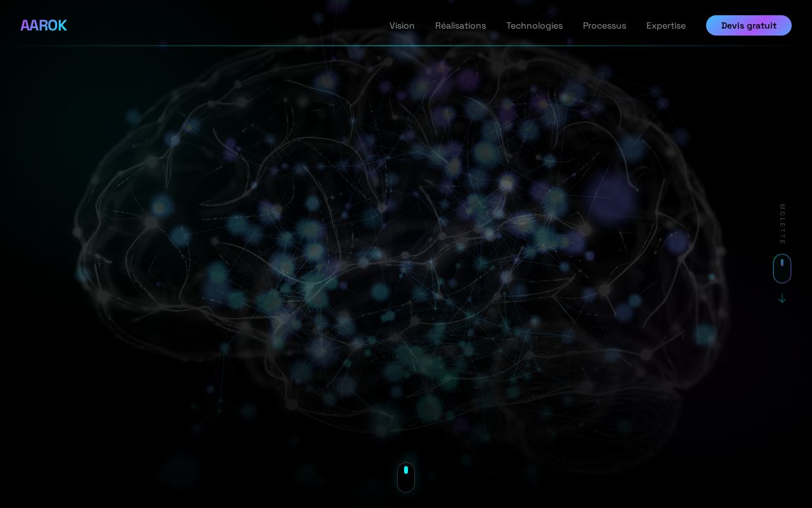Screen dimensions: 812x508
Task: Click the teal divider line under the header
Action: 406,46
